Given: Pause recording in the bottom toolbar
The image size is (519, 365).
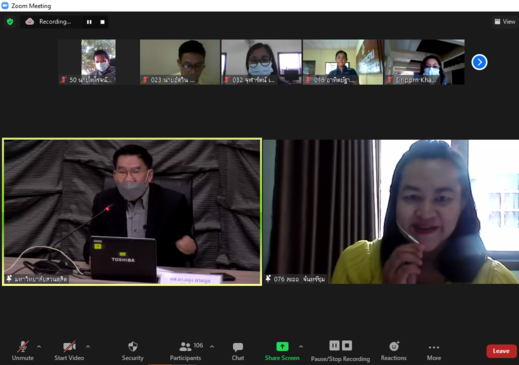Looking at the screenshot, I should pyautogui.click(x=334, y=346).
